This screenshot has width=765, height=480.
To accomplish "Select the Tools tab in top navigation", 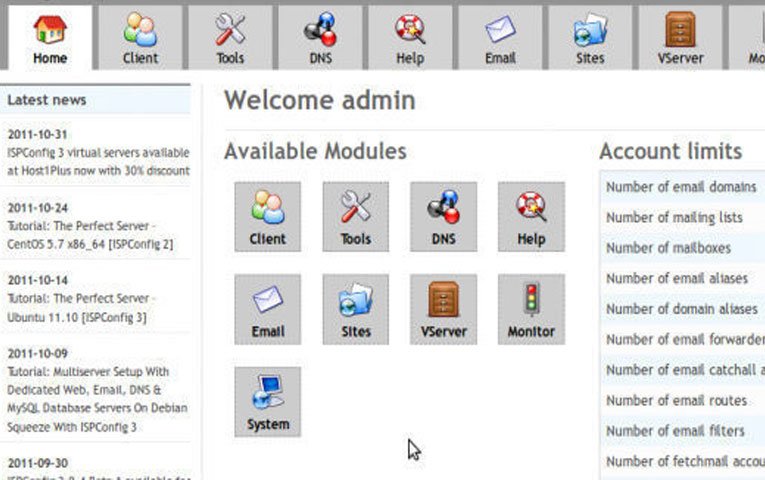I will tap(230, 38).
